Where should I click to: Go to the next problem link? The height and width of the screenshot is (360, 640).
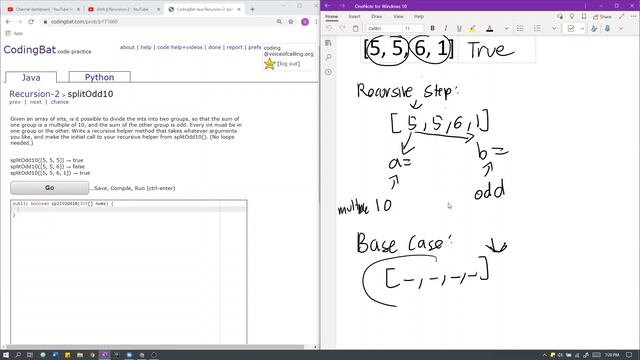36,102
